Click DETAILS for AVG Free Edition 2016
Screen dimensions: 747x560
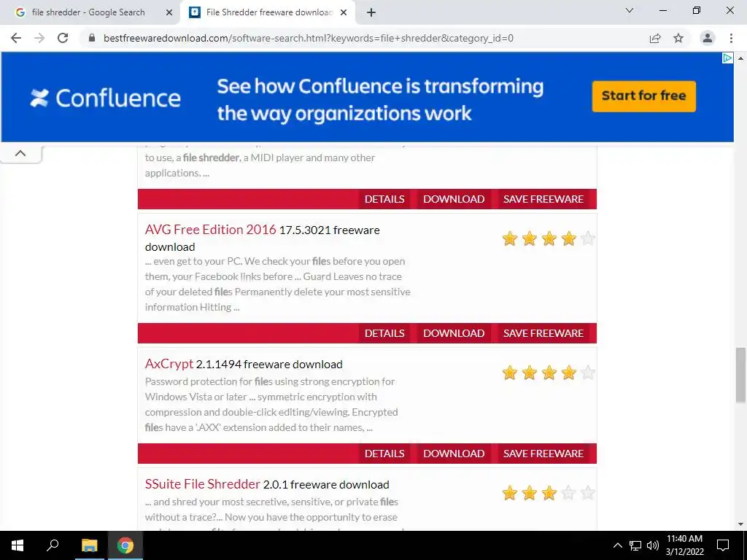pyautogui.click(x=384, y=333)
